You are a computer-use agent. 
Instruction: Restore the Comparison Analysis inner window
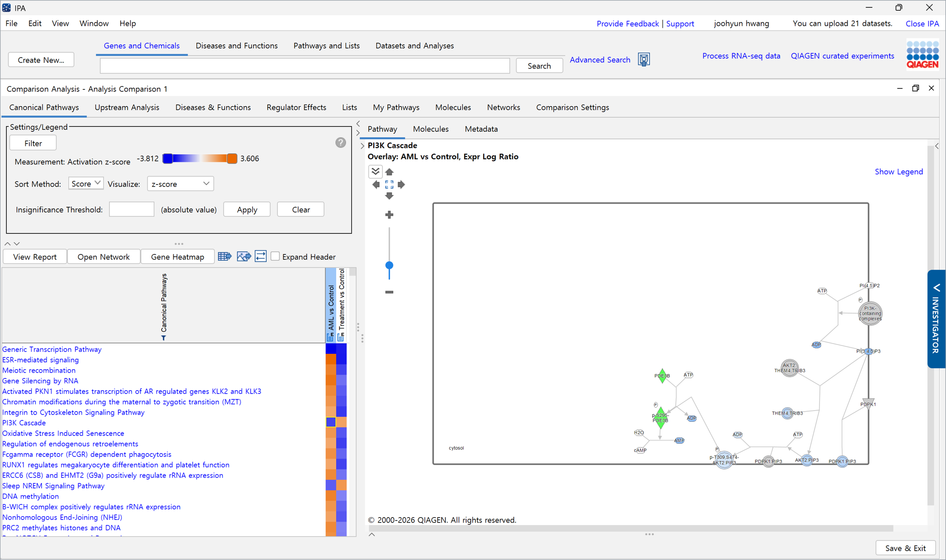(915, 88)
